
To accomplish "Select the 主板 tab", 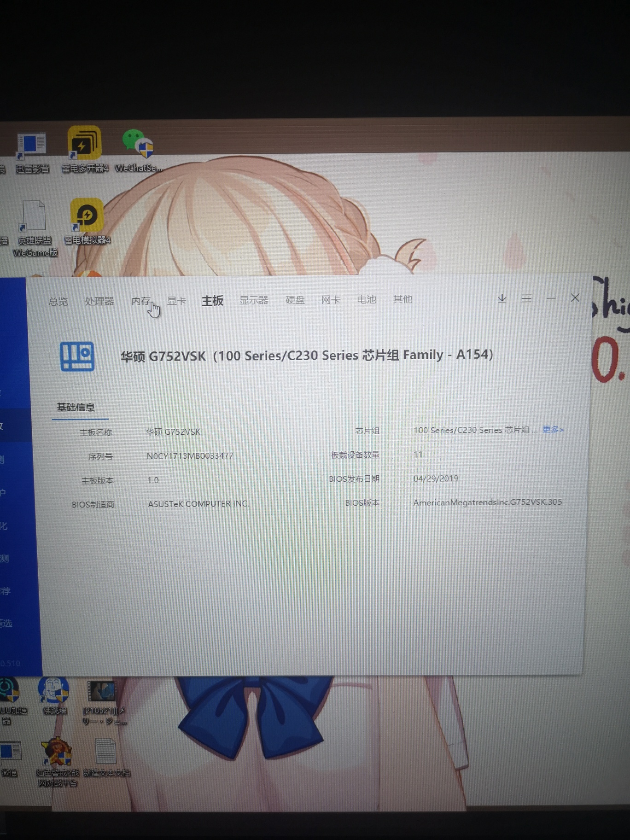I will click(x=212, y=301).
